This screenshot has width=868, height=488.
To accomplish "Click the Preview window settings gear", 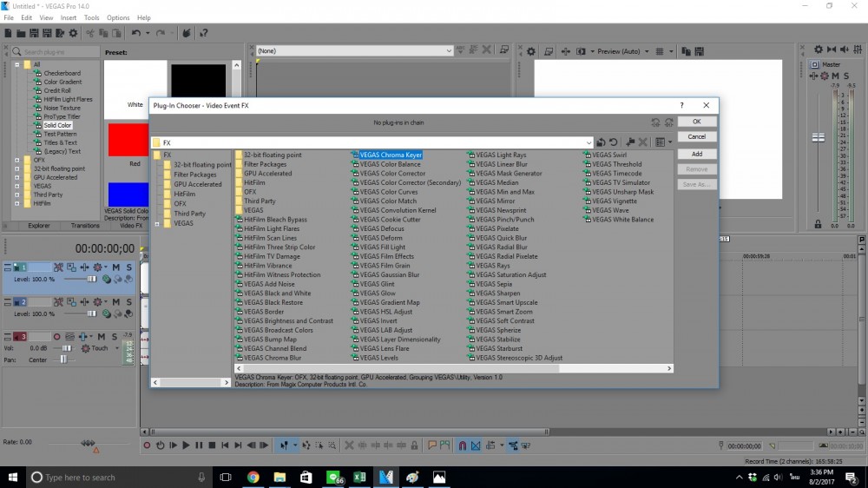I will click(531, 51).
